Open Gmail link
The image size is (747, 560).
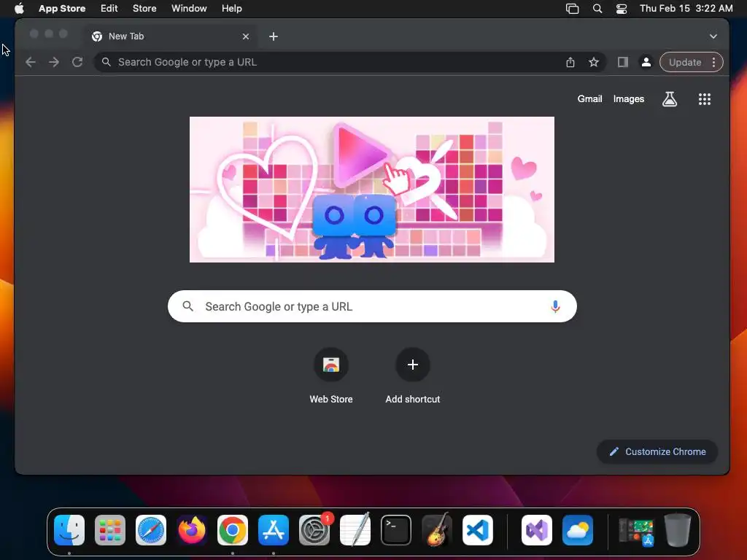point(589,99)
